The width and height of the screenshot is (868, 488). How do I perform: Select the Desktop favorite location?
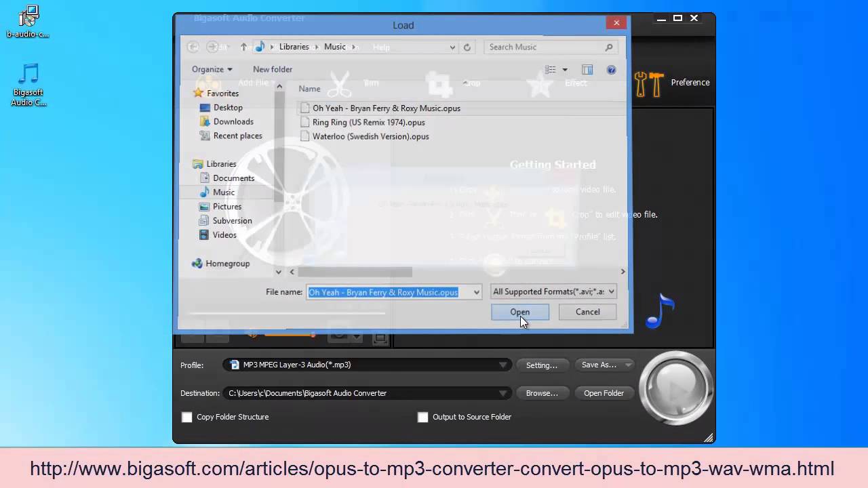coord(228,107)
